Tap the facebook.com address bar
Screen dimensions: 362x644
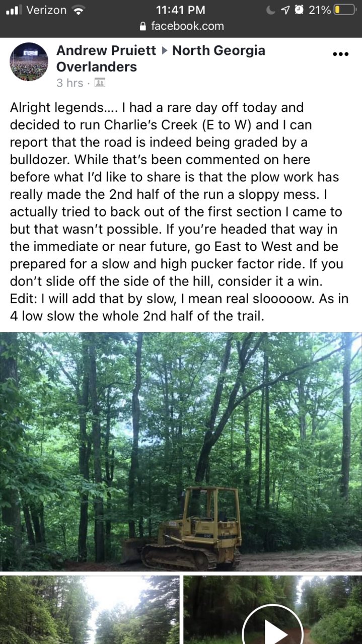[x=181, y=26]
